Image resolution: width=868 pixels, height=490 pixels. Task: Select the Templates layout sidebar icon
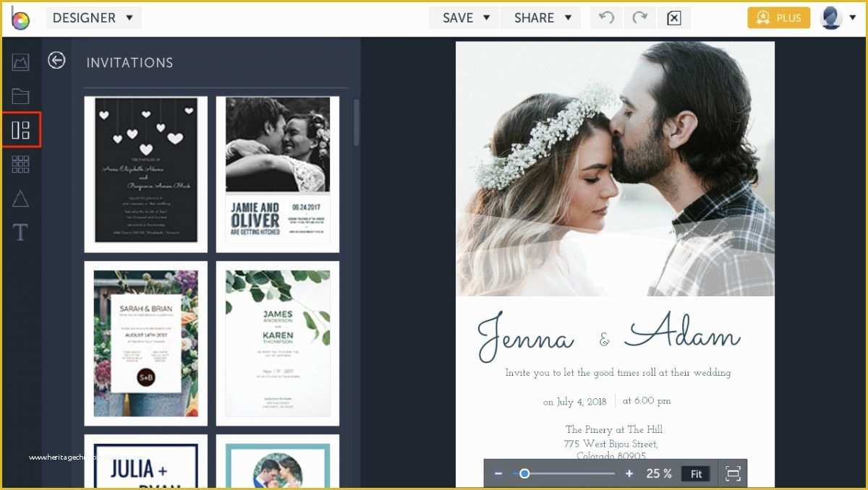click(21, 130)
